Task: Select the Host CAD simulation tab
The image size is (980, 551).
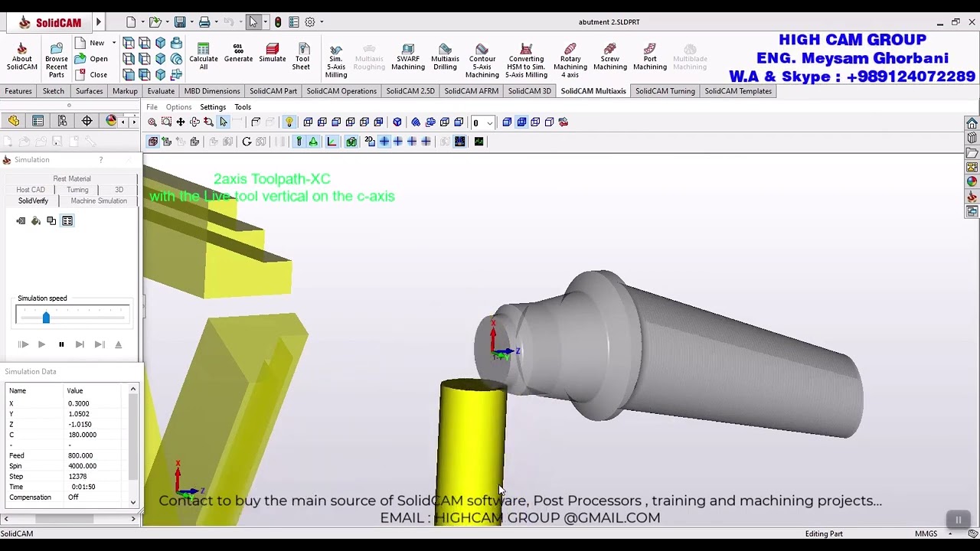Action: tap(31, 190)
